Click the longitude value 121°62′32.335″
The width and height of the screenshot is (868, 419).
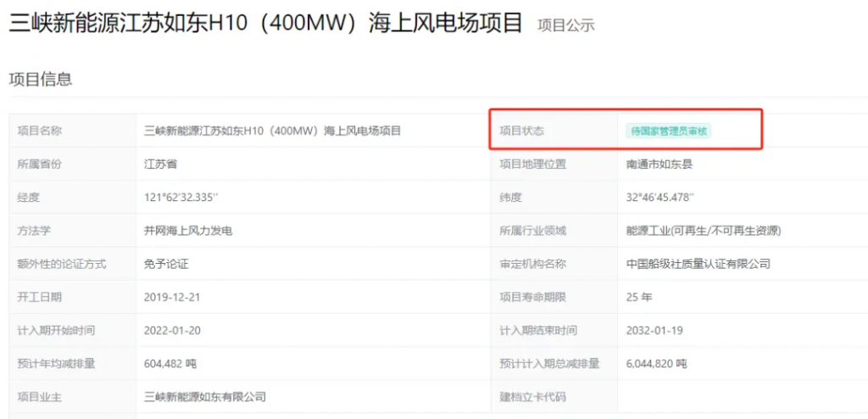[181, 197]
